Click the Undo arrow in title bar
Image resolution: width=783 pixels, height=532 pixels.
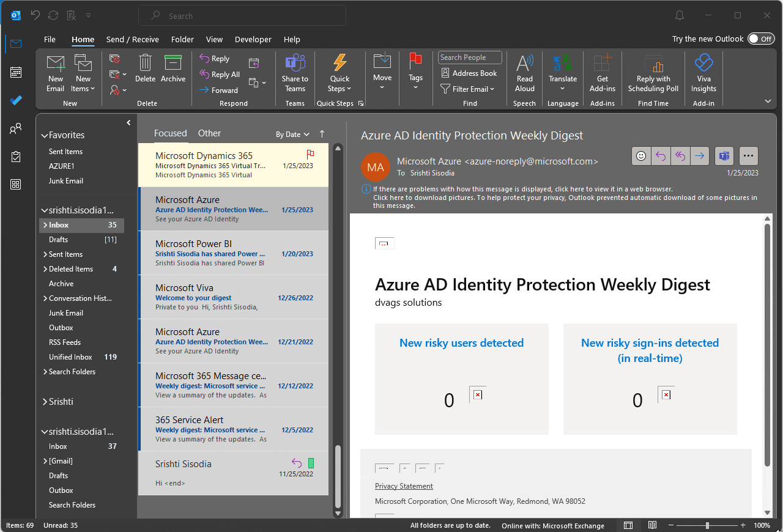35,15
